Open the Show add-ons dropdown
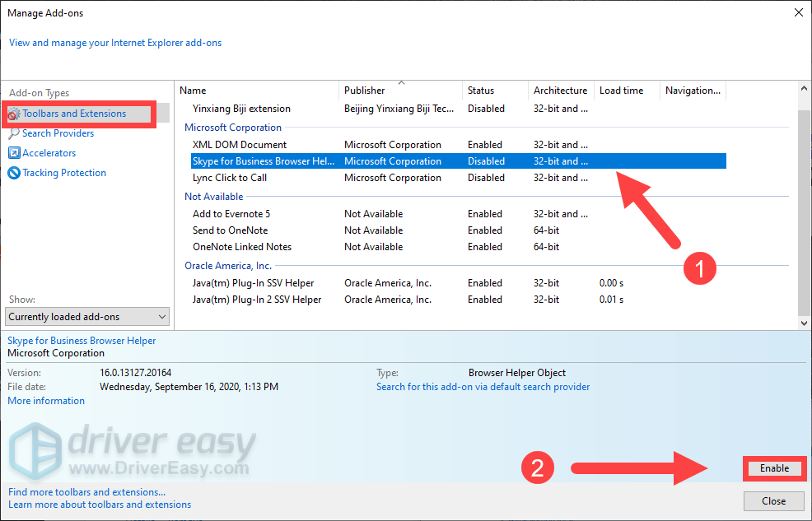The image size is (812, 521). click(87, 317)
